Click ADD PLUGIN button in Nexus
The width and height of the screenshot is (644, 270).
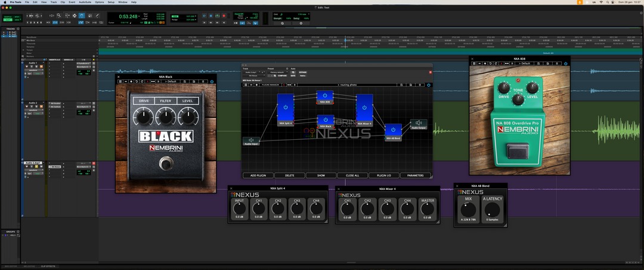coord(258,176)
